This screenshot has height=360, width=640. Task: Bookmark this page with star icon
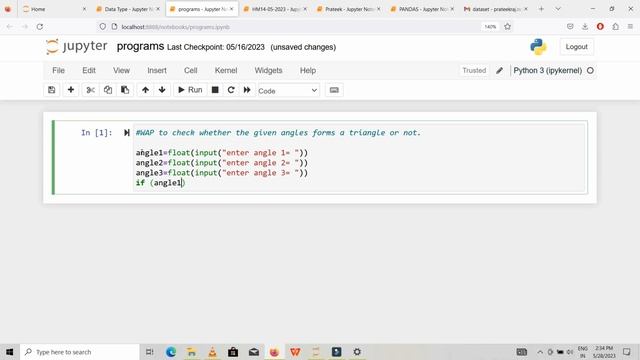point(507,27)
